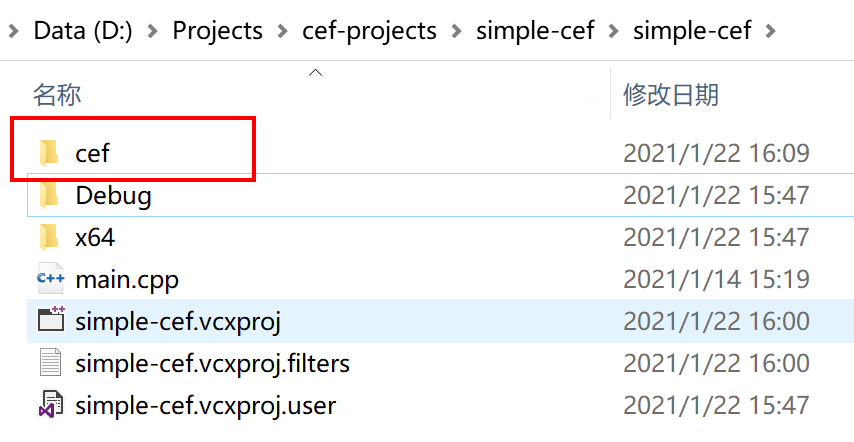Select the cef folder icon
Screen dimensions: 854x442
tap(50, 153)
